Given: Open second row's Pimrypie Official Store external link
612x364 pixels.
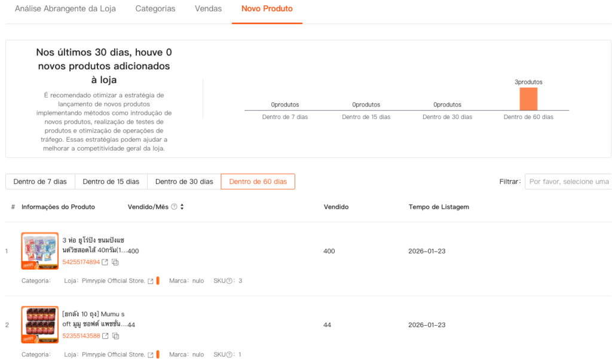Looking at the screenshot, I should pyautogui.click(x=151, y=354).
